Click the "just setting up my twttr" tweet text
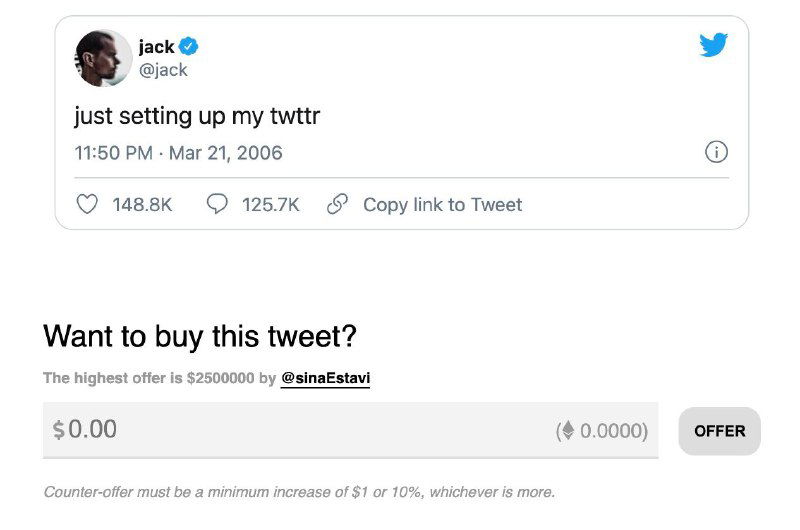This screenshot has width=800, height=530. tap(197, 116)
